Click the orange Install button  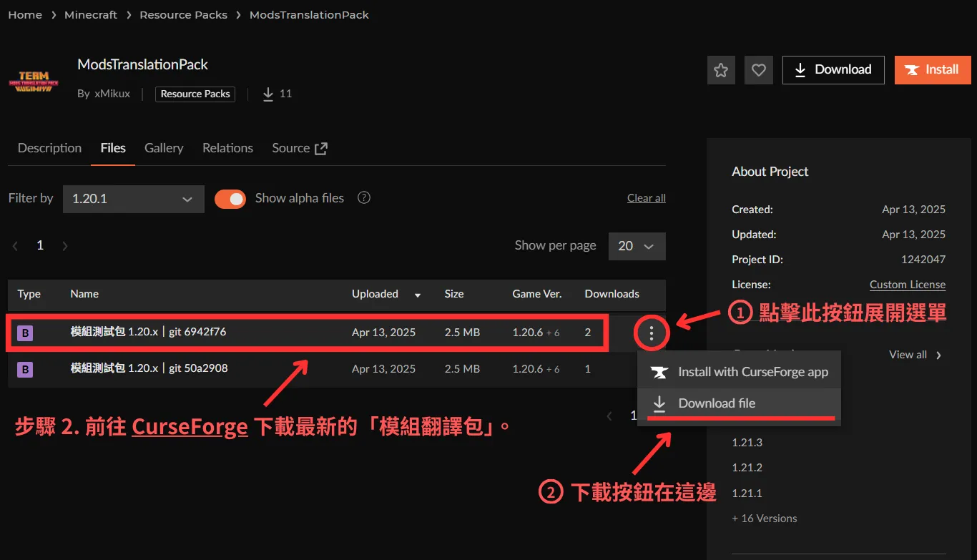pyautogui.click(x=933, y=70)
